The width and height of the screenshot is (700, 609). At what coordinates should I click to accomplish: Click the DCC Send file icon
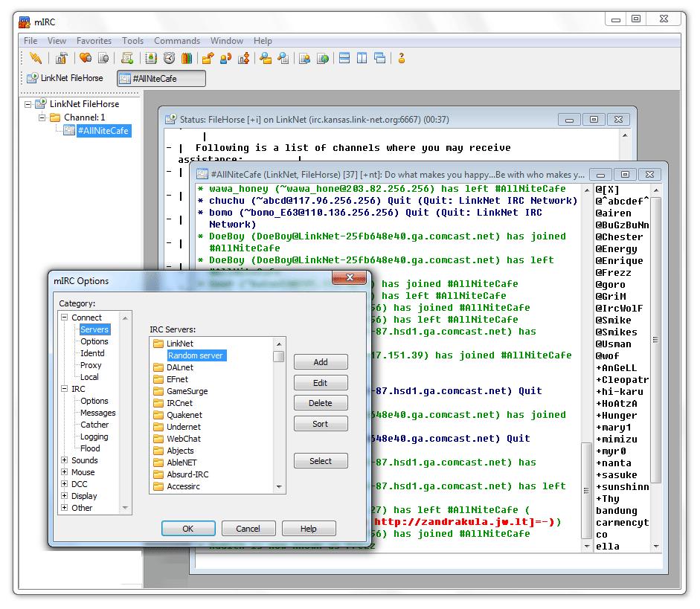[208, 58]
